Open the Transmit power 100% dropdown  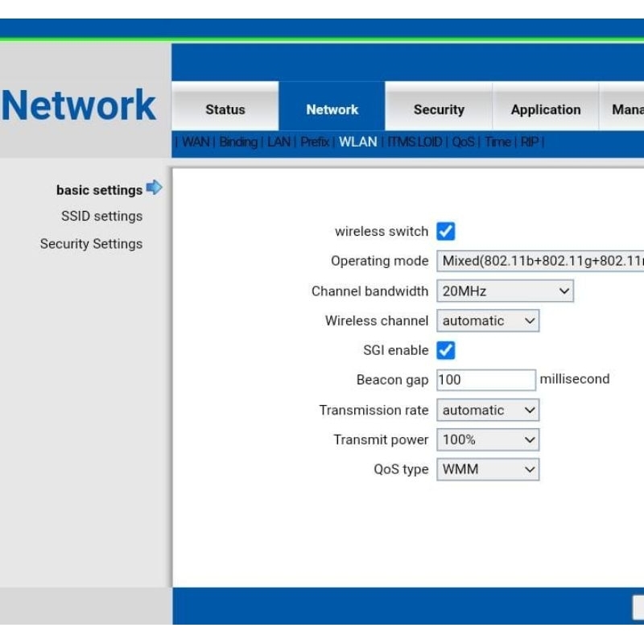click(x=487, y=440)
